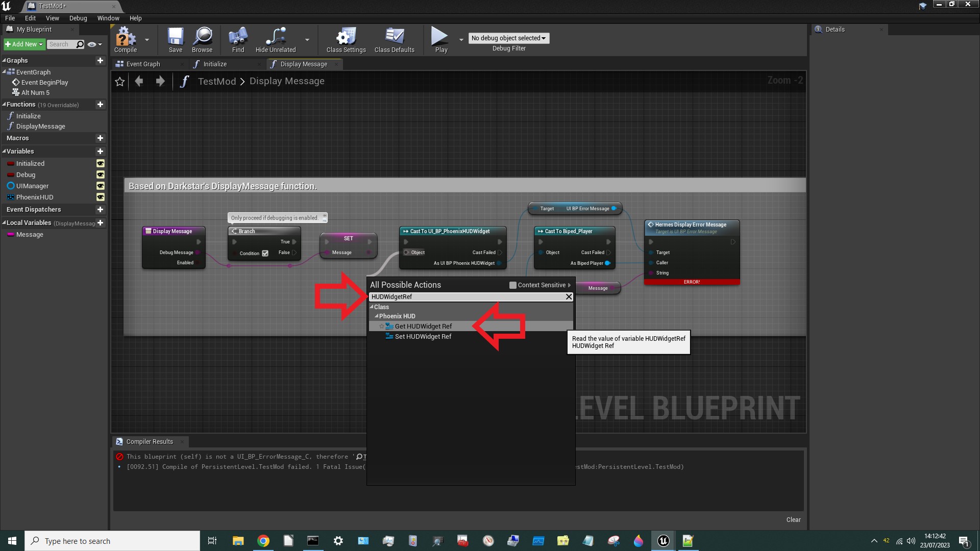
Task: Open Play options dropdown arrow
Action: coord(461,40)
